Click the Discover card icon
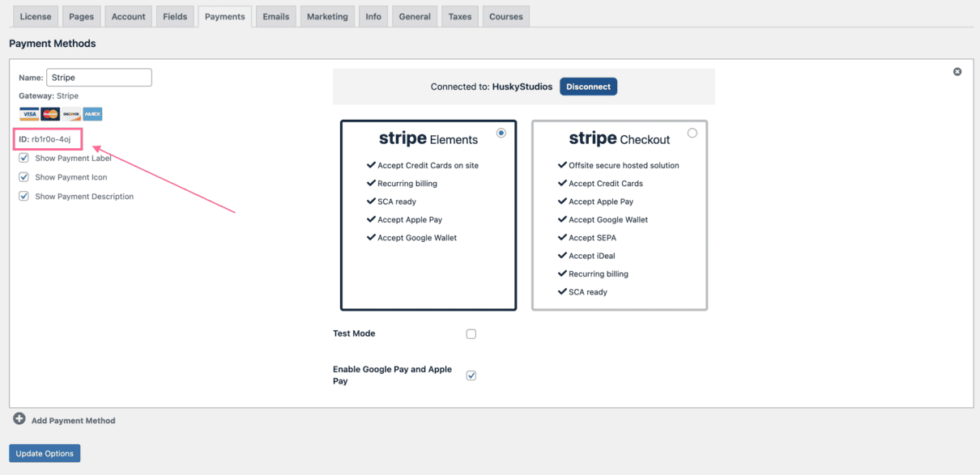The height and width of the screenshot is (475, 980). point(71,114)
